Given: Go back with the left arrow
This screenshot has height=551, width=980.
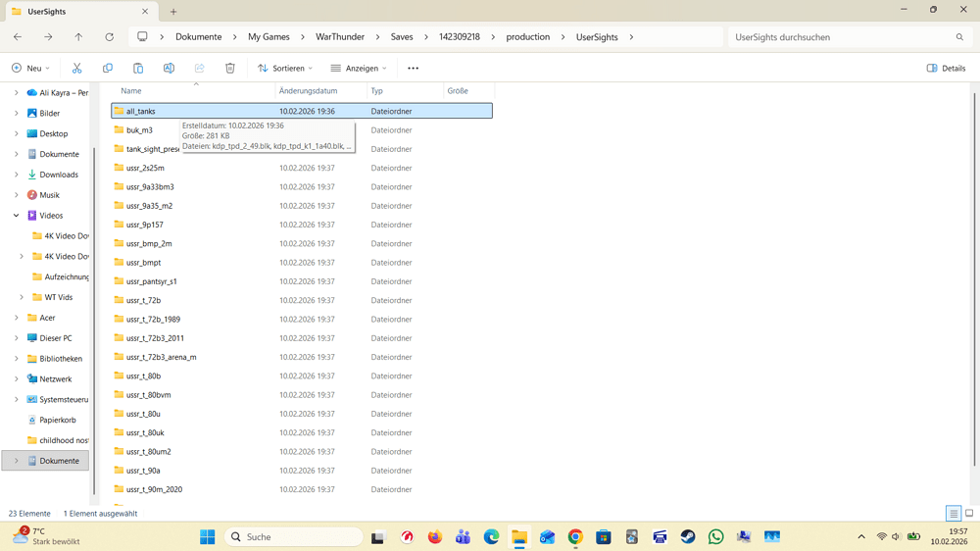Looking at the screenshot, I should point(18,37).
